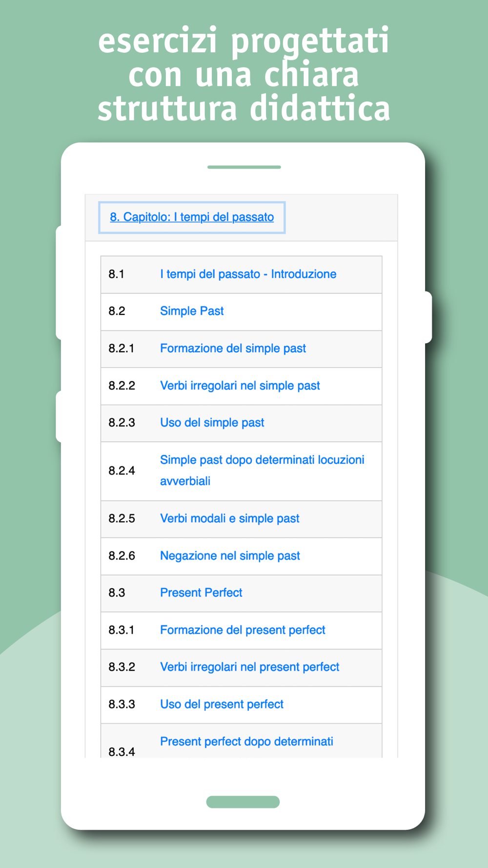Click the 8.2.4 row number cell
Viewport: 488px width, 868px height.
(122, 471)
